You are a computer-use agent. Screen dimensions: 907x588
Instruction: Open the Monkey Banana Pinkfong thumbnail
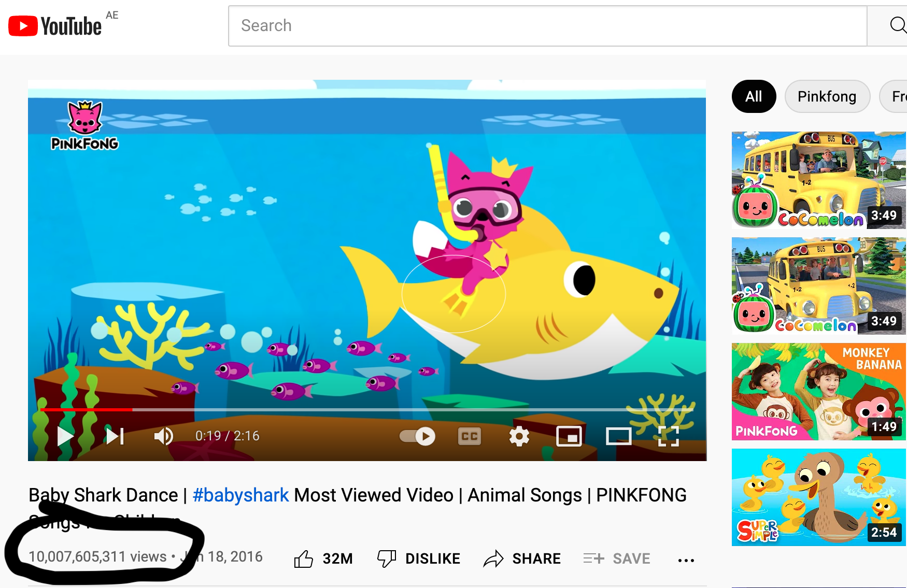pos(819,392)
